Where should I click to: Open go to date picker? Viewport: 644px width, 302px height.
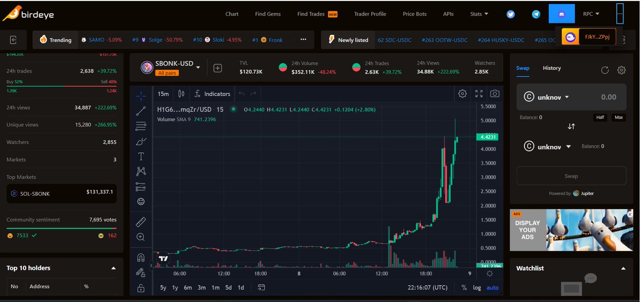coord(261,288)
